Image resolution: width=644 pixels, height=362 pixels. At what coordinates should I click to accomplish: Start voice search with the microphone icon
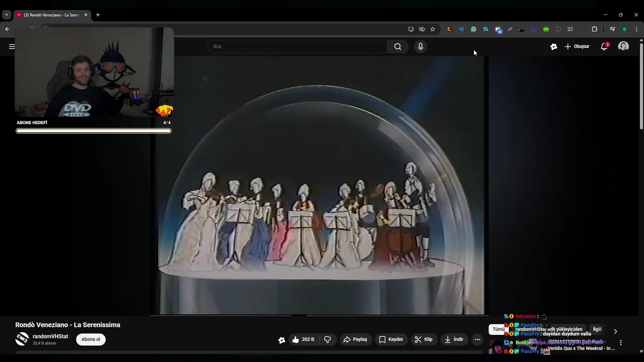coord(421,47)
